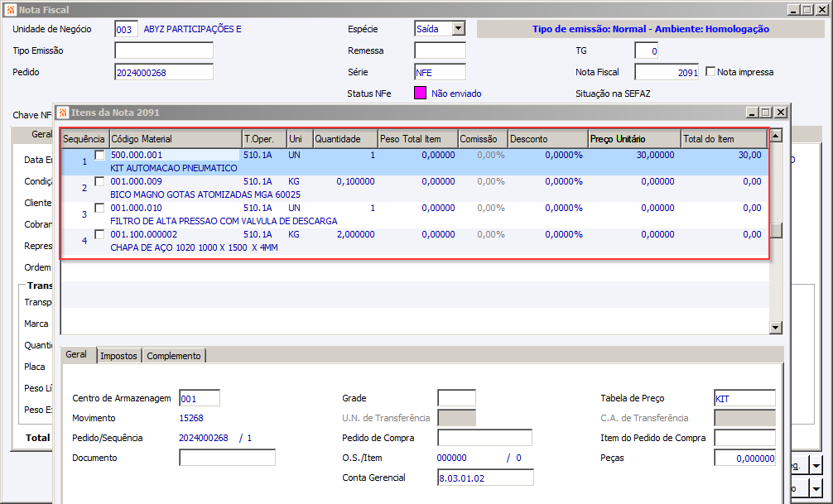Sort by the Preço Unitário column header
This screenshot has height=504, width=833.
tap(634, 139)
